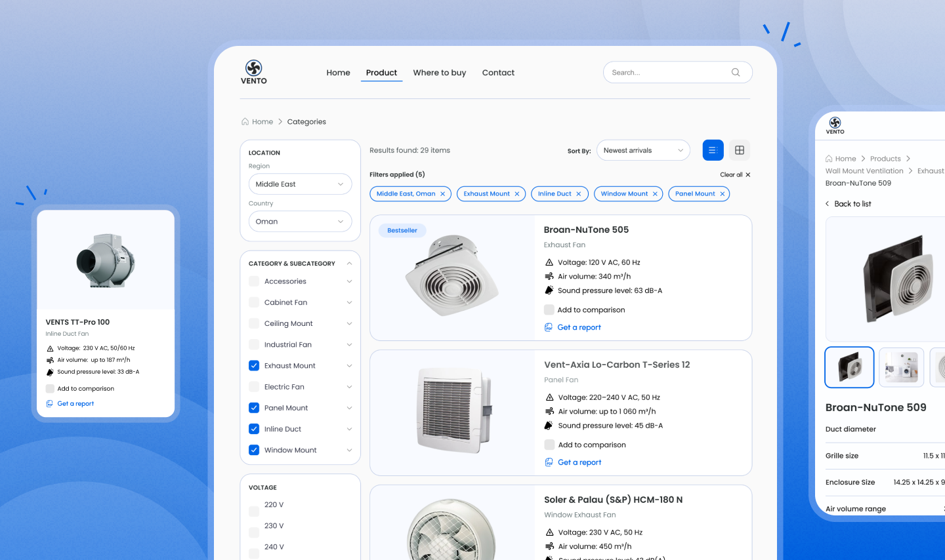
Task: Click Products in right window breadcrumb
Action: tap(885, 159)
